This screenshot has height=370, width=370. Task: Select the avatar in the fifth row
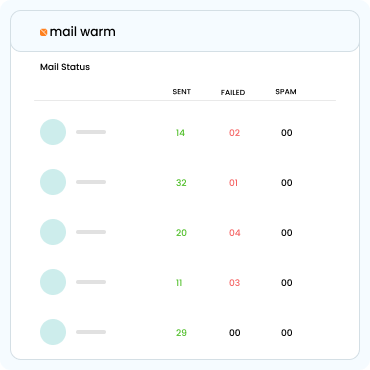(53, 332)
